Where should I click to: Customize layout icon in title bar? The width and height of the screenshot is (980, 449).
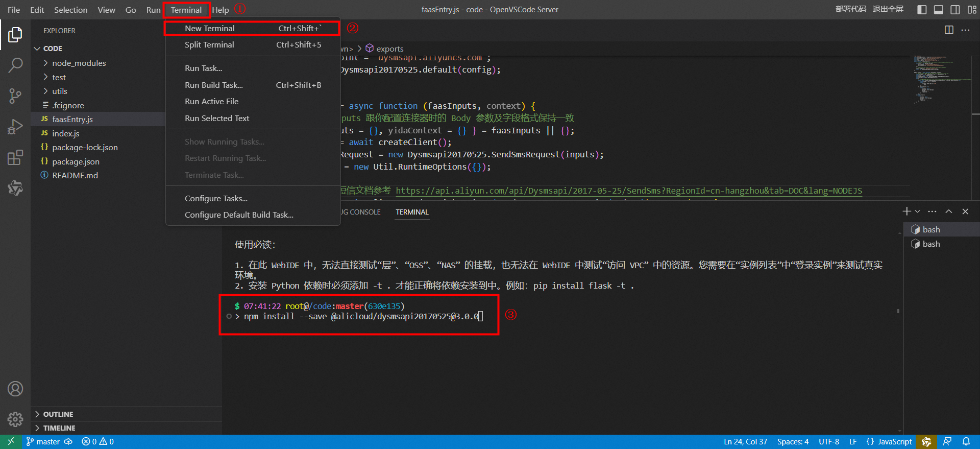972,10
